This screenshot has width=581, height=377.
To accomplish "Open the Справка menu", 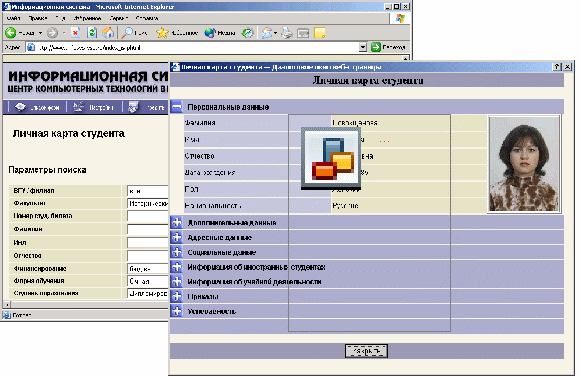I will (147, 18).
